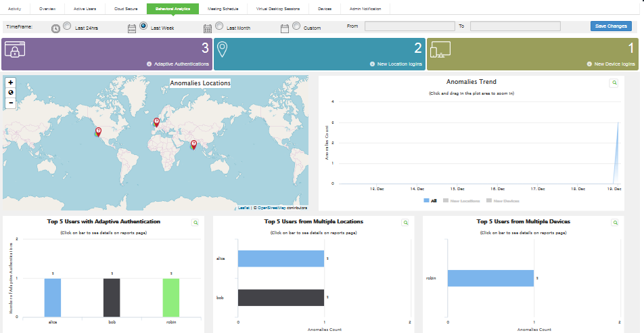644x333 pixels.
Task: Click the globe reset-view map icon
Action: [10, 93]
